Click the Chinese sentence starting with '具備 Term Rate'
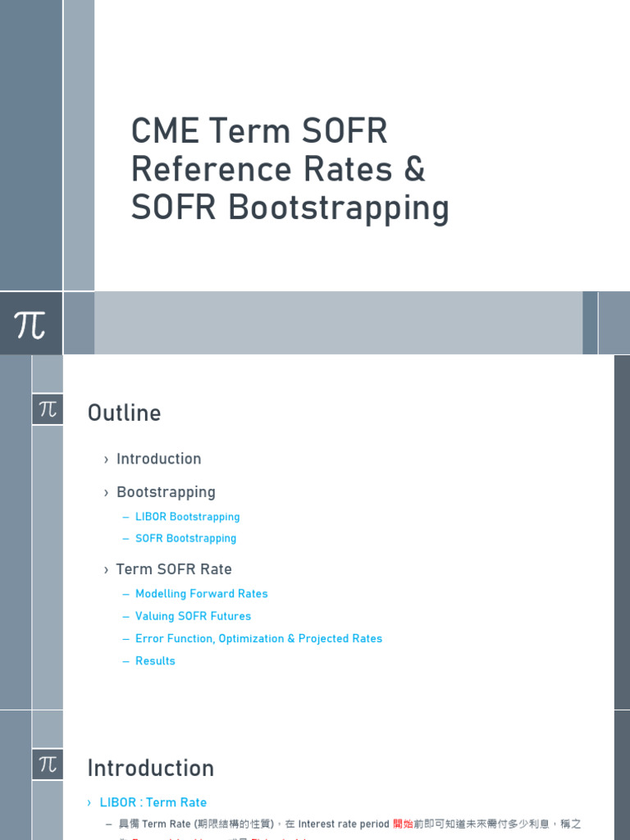Viewport: 630px width, 840px height. (349, 824)
